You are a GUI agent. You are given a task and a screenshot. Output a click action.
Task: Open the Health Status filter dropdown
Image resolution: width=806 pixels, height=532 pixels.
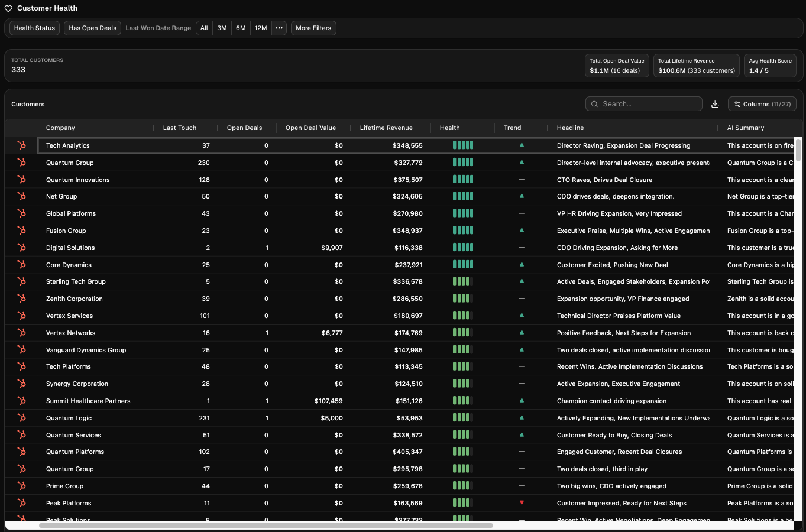(34, 28)
